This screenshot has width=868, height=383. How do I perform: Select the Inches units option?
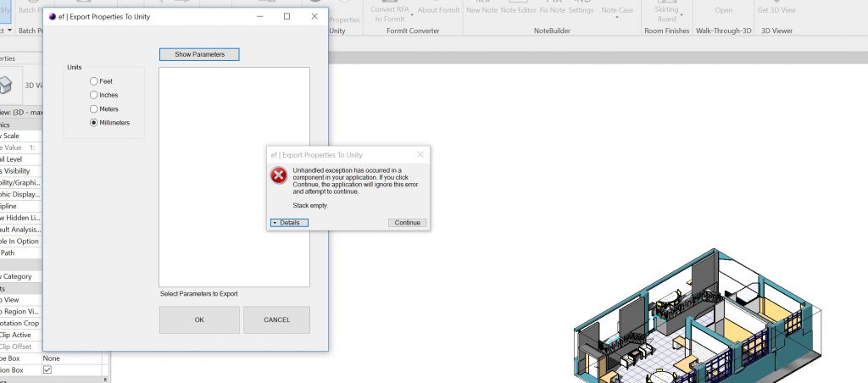94,95
